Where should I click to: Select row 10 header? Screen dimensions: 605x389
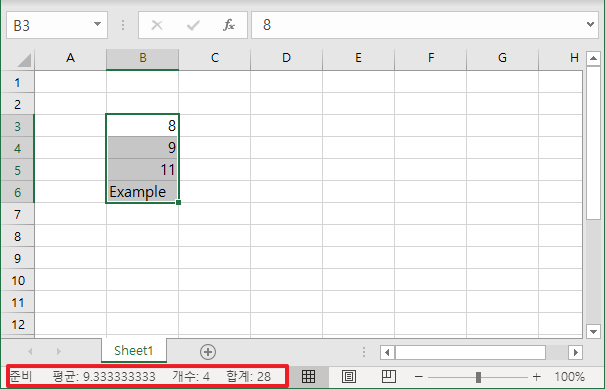[x=17, y=280]
